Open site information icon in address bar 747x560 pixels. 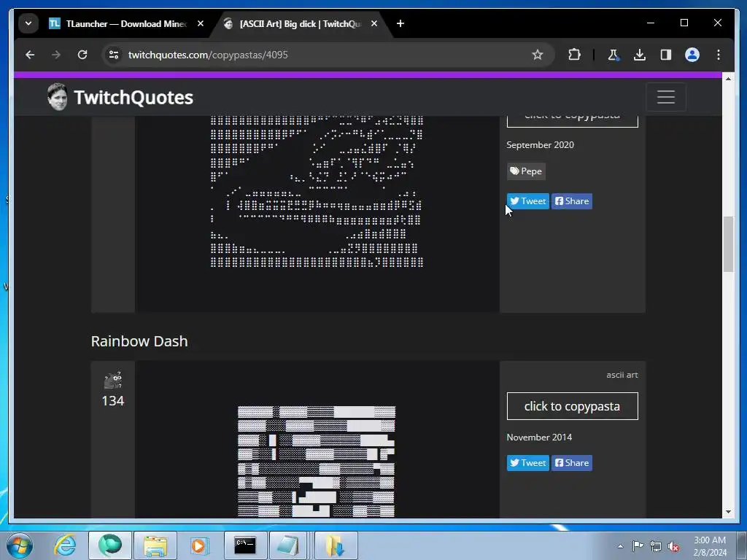point(114,55)
